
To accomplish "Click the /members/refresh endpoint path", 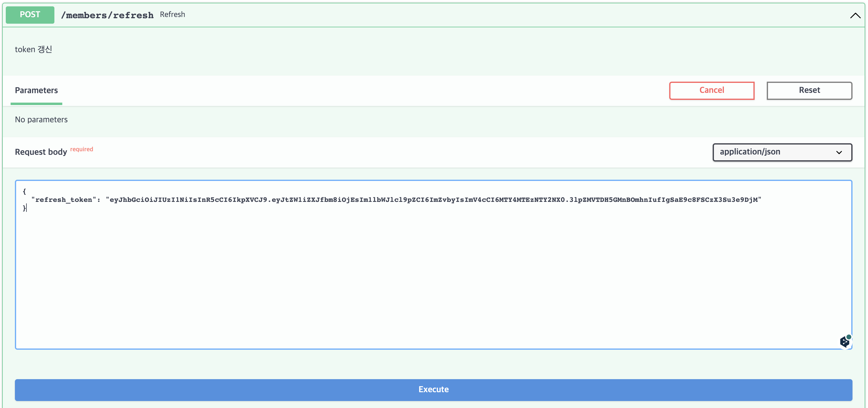I will tap(107, 15).
